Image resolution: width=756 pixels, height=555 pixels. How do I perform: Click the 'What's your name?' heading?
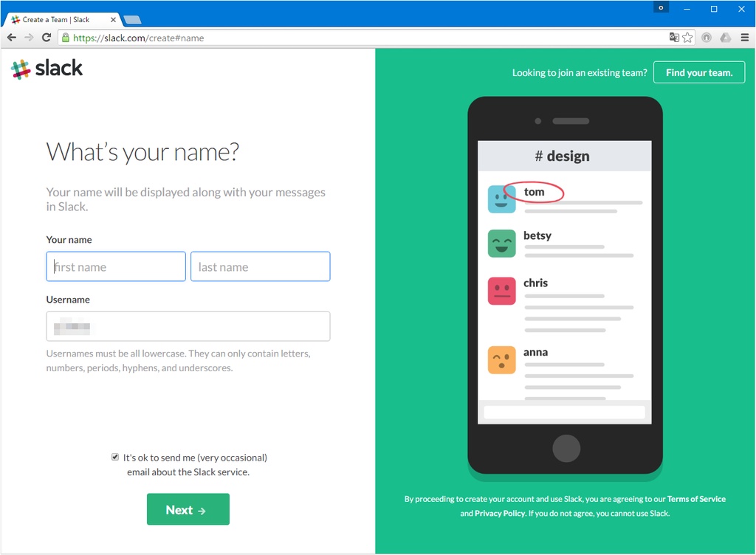click(x=142, y=152)
